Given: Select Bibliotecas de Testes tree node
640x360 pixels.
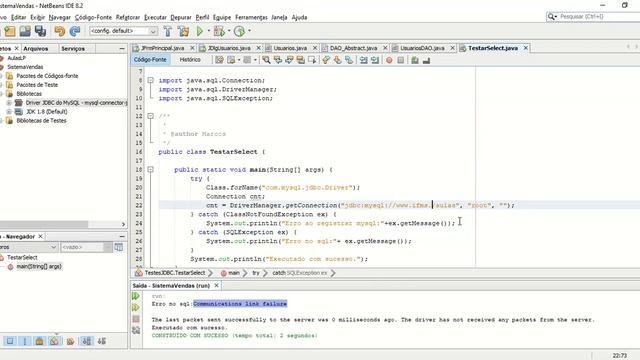Looking at the screenshot, I should click(41, 121).
